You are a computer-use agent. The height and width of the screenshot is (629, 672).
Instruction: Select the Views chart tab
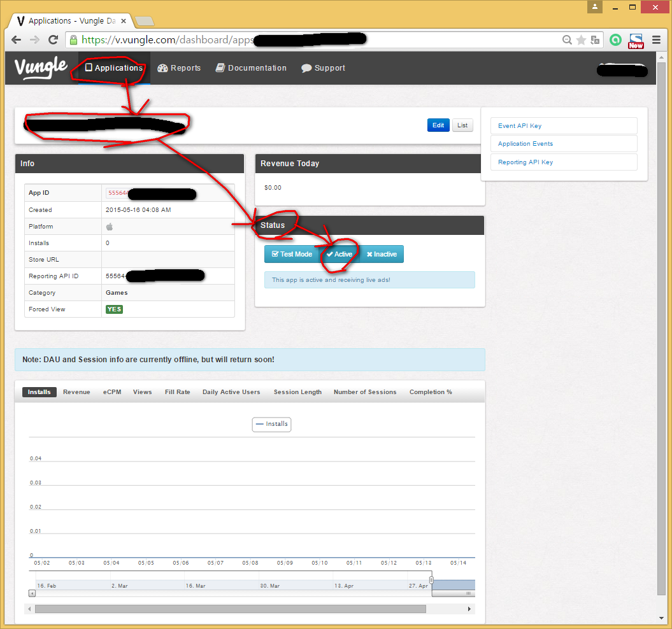pos(142,392)
